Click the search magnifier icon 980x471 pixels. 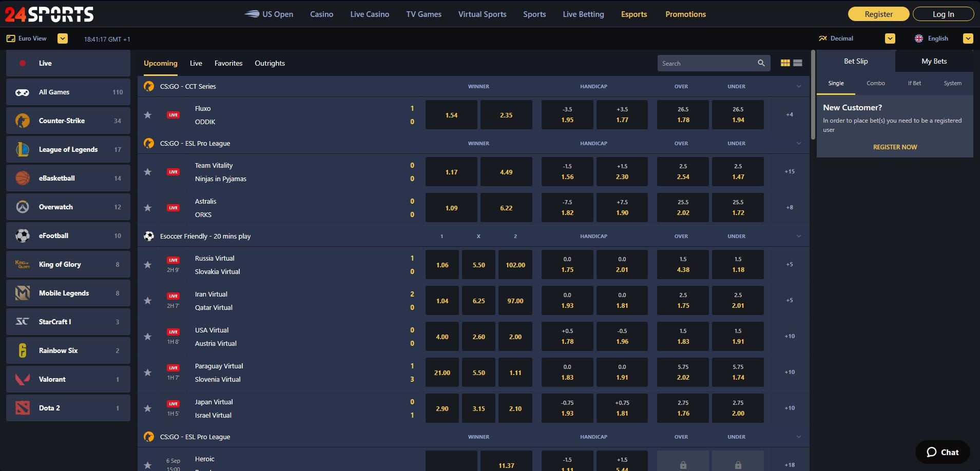pyautogui.click(x=761, y=63)
